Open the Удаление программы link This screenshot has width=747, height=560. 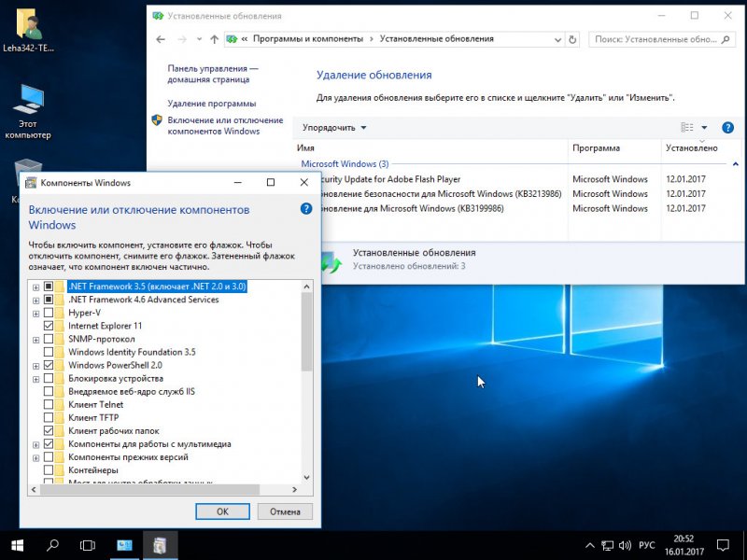(x=212, y=104)
